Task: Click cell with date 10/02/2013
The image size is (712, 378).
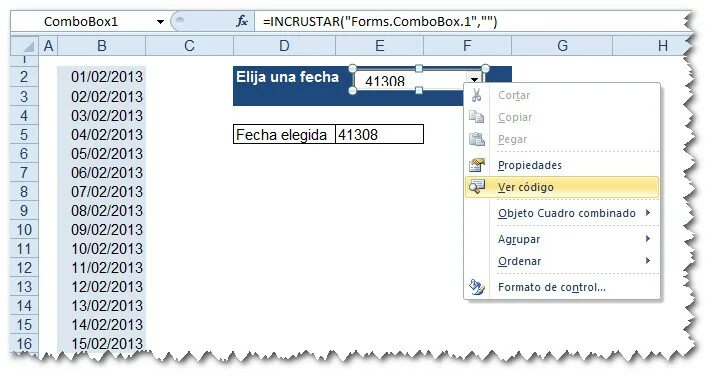Action: point(102,249)
